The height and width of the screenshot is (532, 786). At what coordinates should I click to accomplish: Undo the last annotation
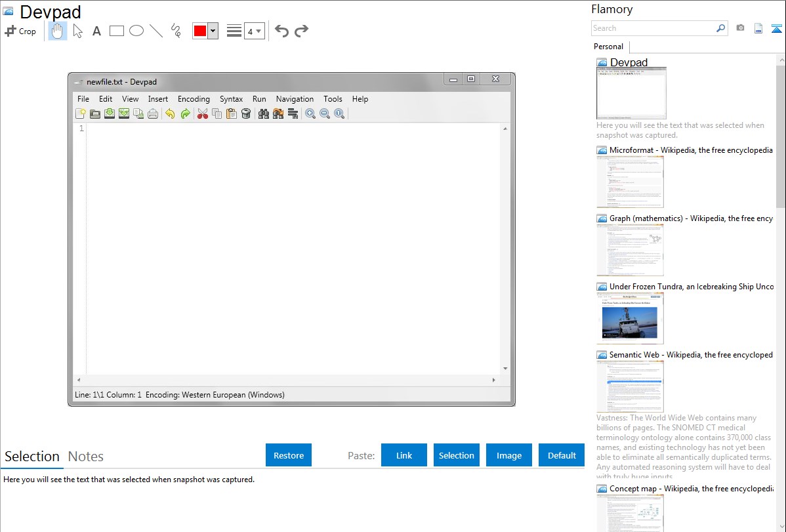coord(281,31)
